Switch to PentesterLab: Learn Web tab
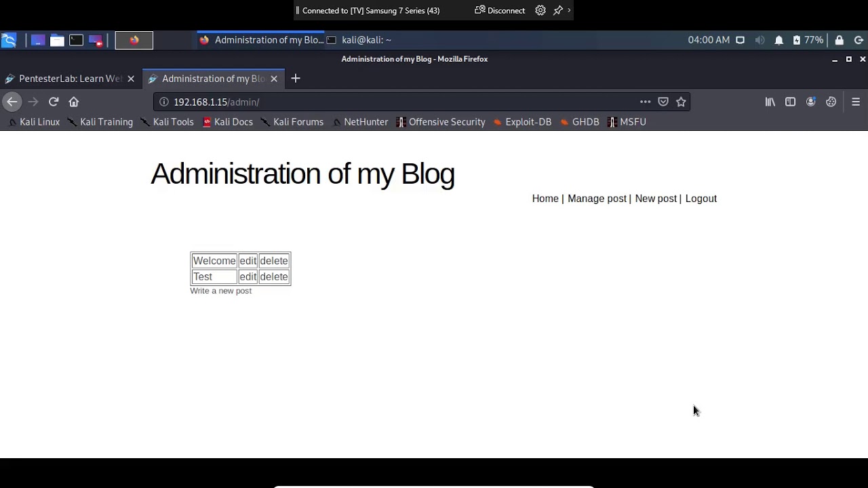Viewport: 868px width, 488px height. [x=71, y=79]
